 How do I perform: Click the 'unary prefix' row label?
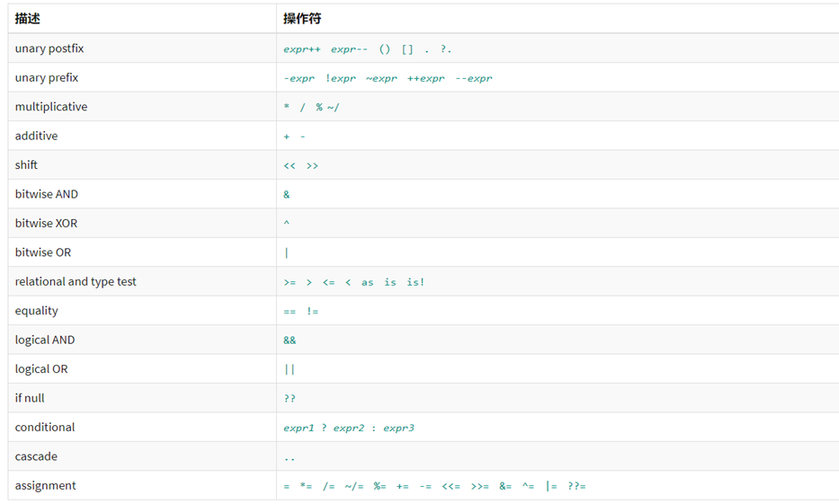click(47, 77)
